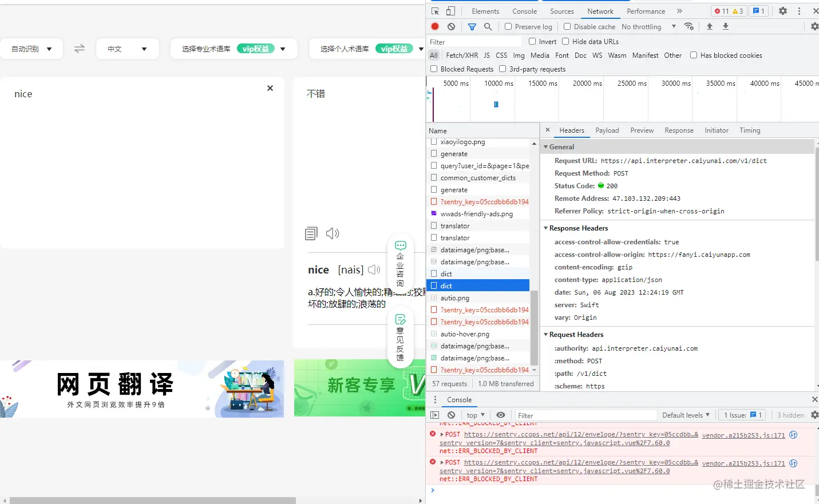This screenshot has width=819, height=504.
Task: Play translation audio speaker icon
Action: [333, 233]
